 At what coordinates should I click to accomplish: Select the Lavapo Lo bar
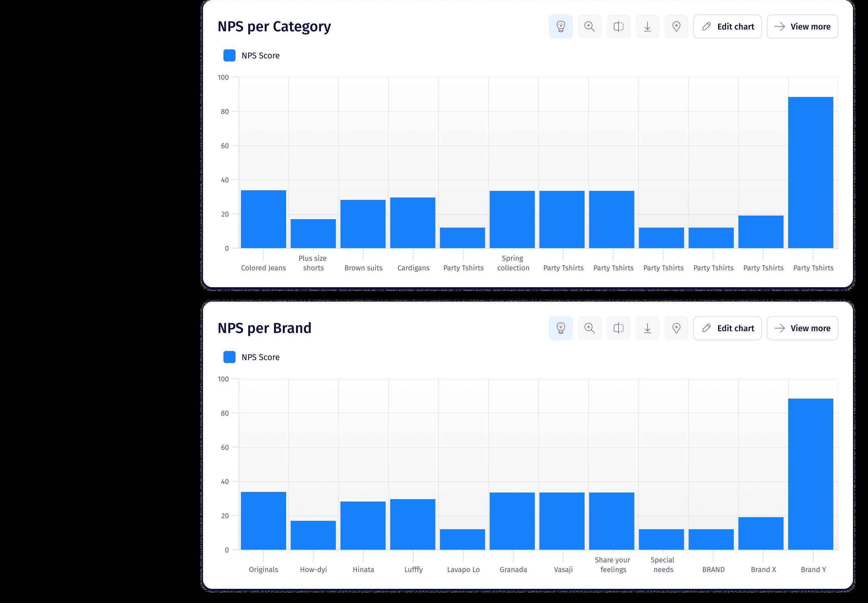(x=463, y=539)
